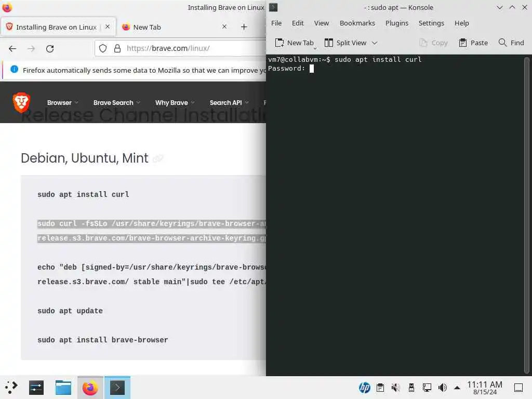Open the Bookmarks menu in Konsole
This screenshot has height=399, width=532.
(x=357, y=23)
